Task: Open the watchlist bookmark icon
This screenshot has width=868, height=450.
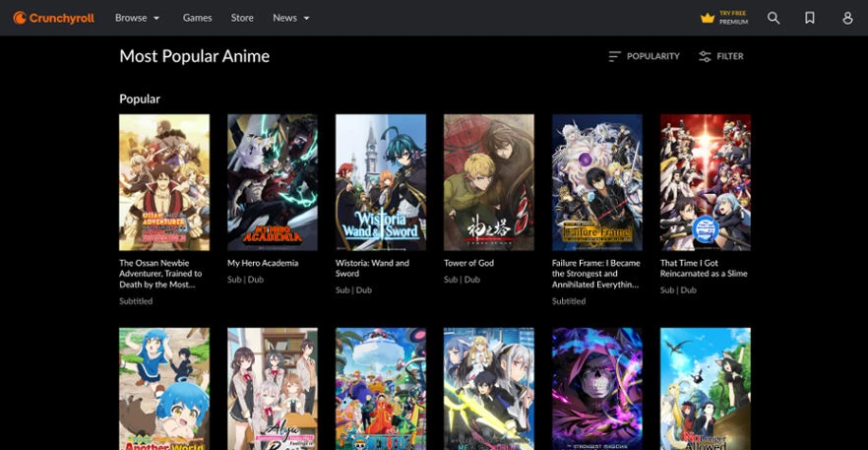Action: pos(809,19)
